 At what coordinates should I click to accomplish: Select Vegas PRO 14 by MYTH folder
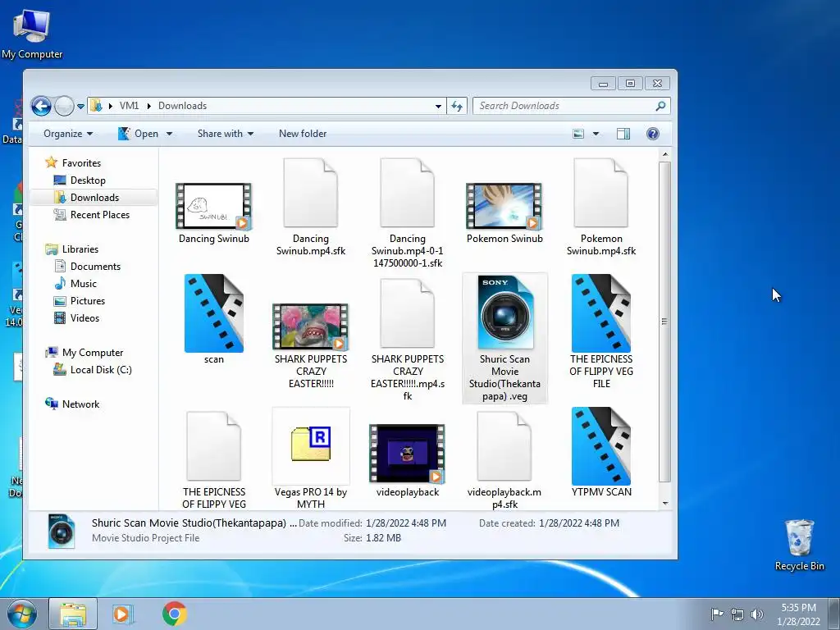[311, 458]
